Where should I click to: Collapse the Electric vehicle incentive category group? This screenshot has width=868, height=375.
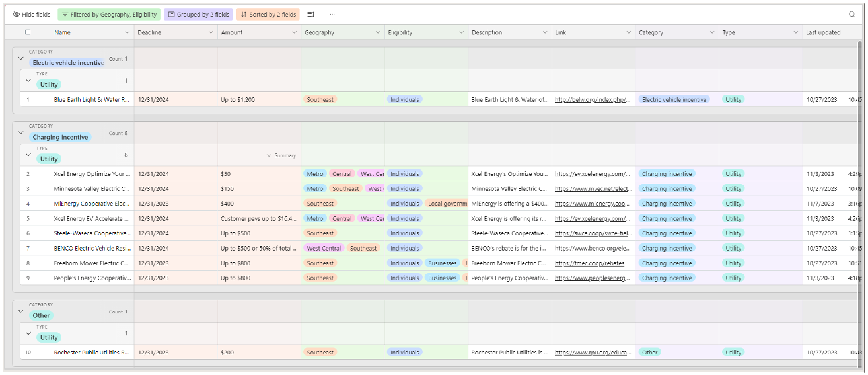20,58
